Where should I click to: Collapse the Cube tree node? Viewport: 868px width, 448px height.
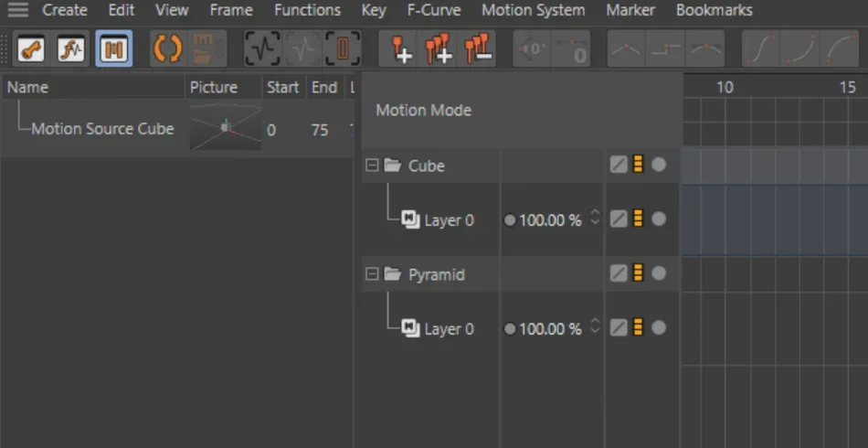click(x=373, y=165)
